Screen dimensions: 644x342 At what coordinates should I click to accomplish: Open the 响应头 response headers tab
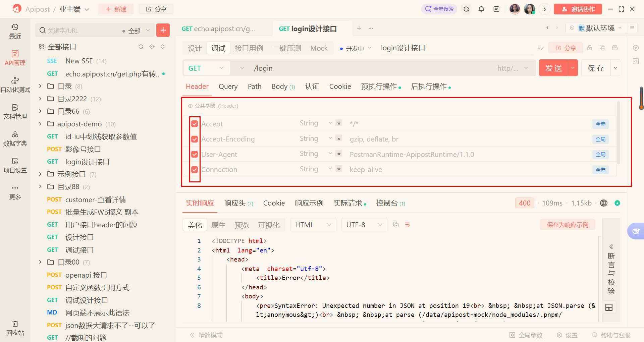(x=238, y=203)
